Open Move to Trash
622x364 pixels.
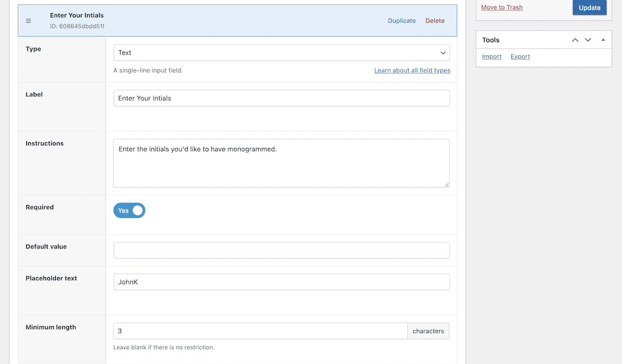[x=502, y=7]
